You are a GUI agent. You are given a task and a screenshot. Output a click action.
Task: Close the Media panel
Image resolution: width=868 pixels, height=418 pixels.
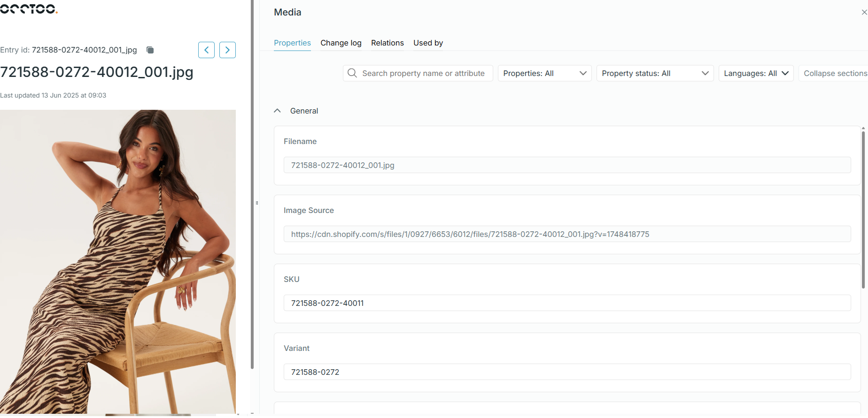[x=863, y=13]
